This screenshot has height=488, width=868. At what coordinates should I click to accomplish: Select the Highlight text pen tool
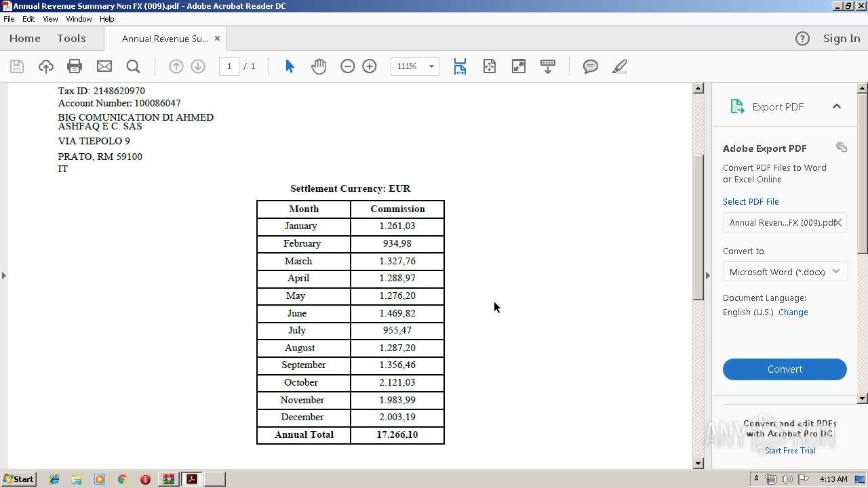(619, 66)
